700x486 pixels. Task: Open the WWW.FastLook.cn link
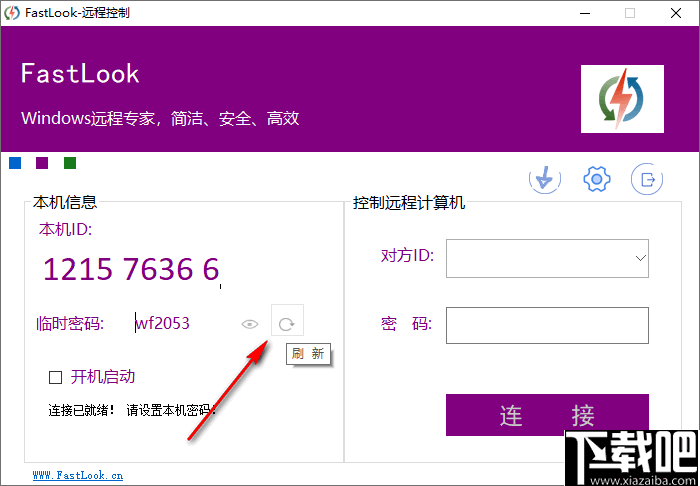(78, 475)
